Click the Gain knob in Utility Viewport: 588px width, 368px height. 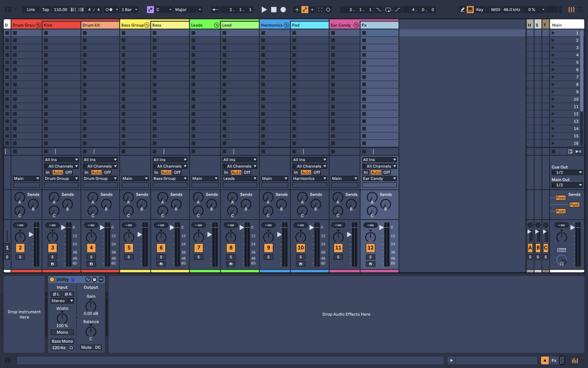tap(91, 305)
